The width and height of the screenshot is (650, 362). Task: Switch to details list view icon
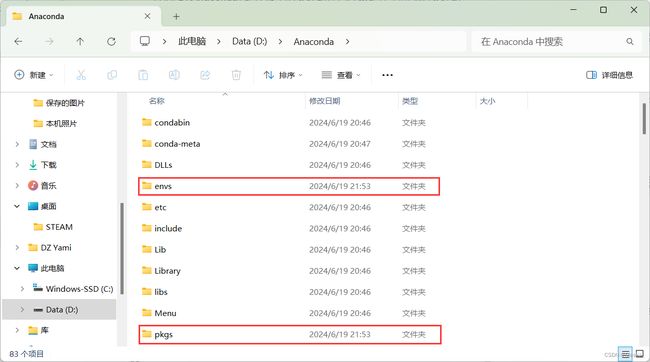pos(626,354)
